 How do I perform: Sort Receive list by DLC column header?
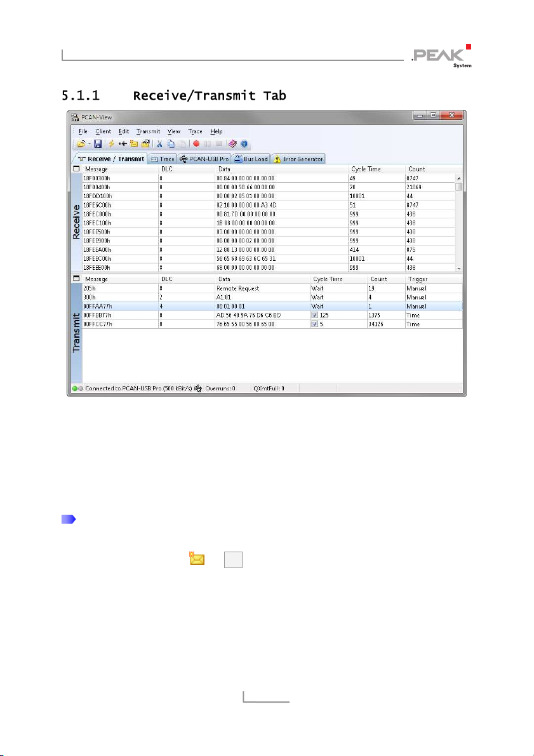click(187, 169)
